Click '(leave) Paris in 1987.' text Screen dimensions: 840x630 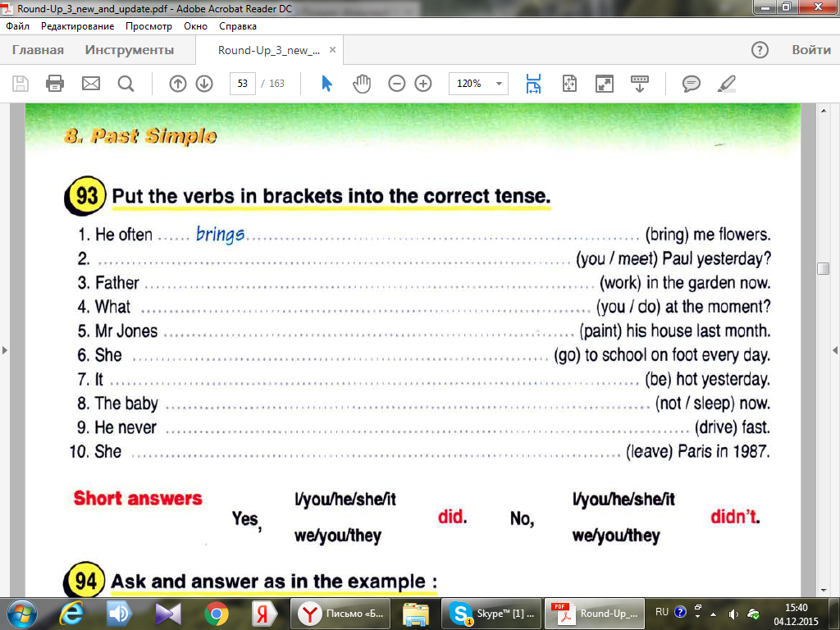[697, 451]
